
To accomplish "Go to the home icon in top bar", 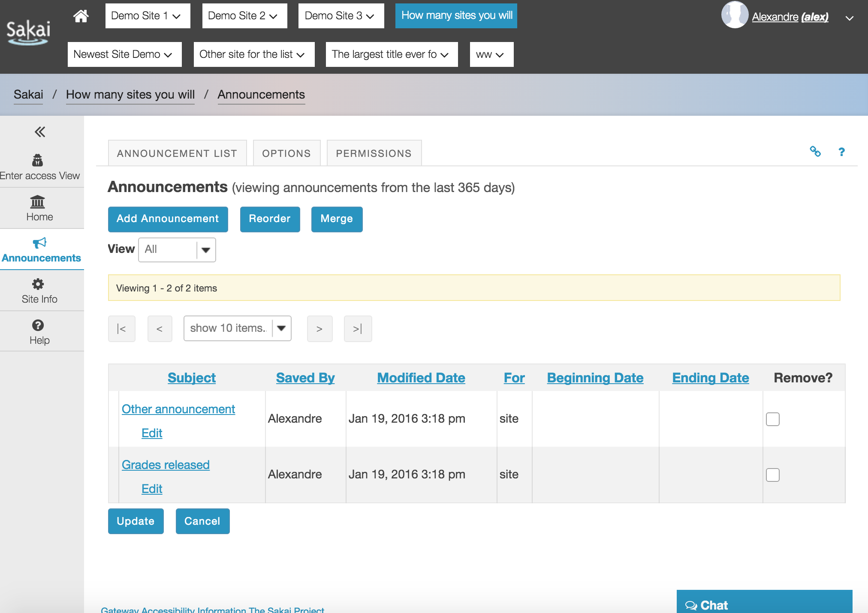I will pyautogui.click(x=81, y=16).
